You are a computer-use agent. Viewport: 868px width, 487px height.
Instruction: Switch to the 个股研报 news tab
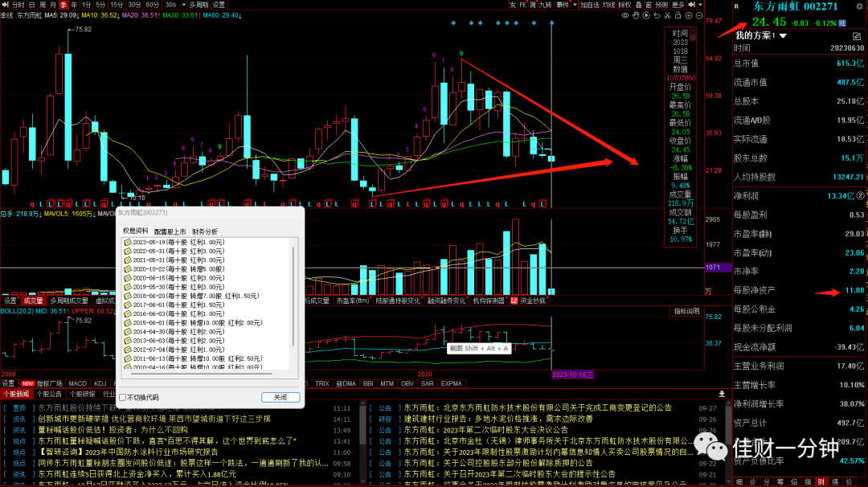click(x=83, y=394)
